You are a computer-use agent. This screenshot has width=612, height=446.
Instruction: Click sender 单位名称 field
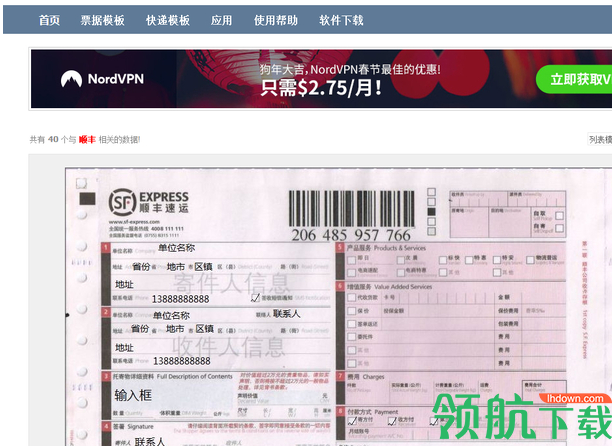click(x=176, y=248)
